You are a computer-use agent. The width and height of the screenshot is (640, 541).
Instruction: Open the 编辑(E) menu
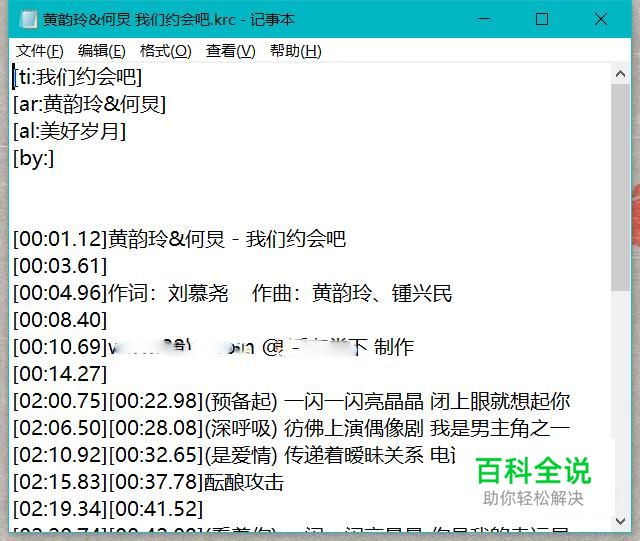pyautogui.click(x=102, y=51)
